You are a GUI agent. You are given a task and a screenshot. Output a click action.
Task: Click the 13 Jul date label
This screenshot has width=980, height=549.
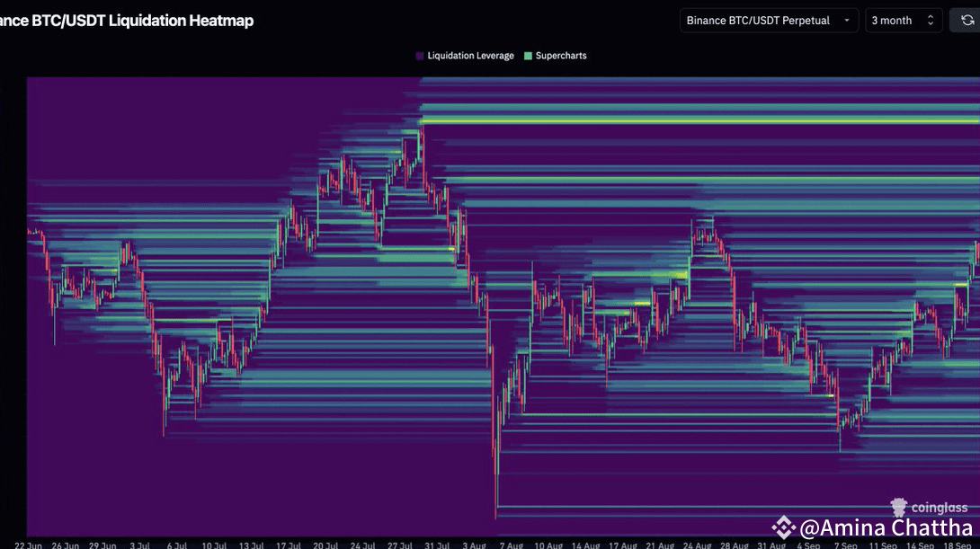(251, 545)
